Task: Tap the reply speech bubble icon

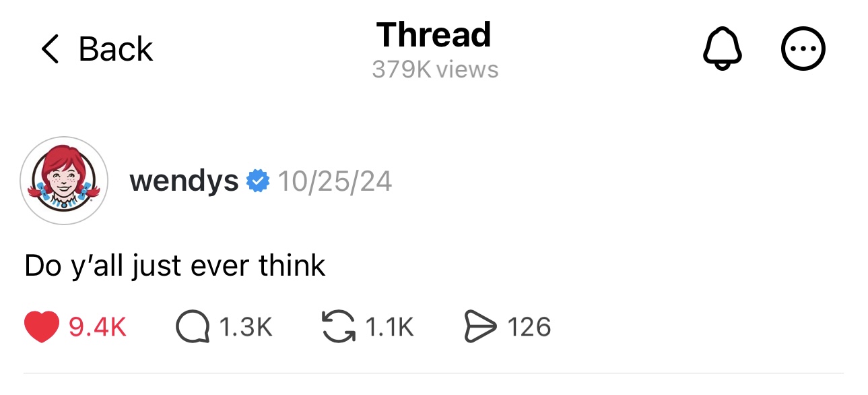Action: (x=193, y=328)
